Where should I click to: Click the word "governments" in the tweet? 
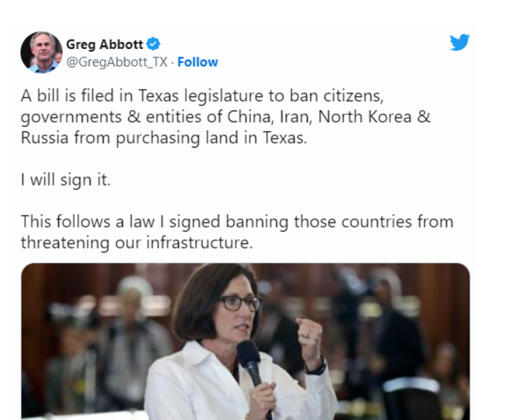point(71,118)
